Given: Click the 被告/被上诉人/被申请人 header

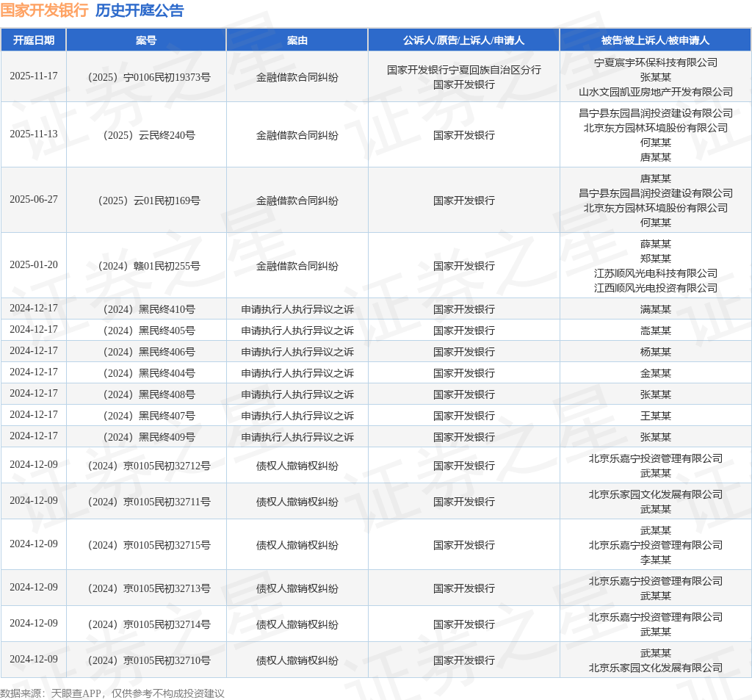Looking at the screenshot, I should pyautogui.click(x=655, y=40).
